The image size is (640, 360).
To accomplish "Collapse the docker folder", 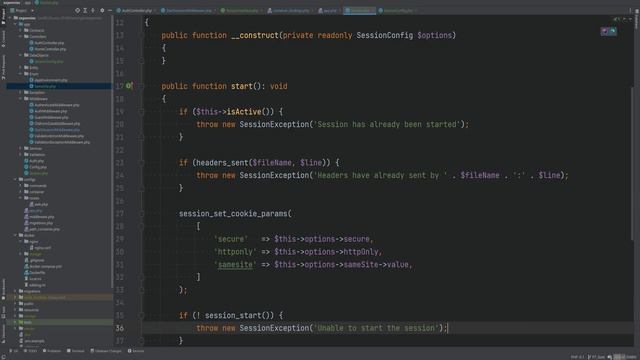I will 16,235.
